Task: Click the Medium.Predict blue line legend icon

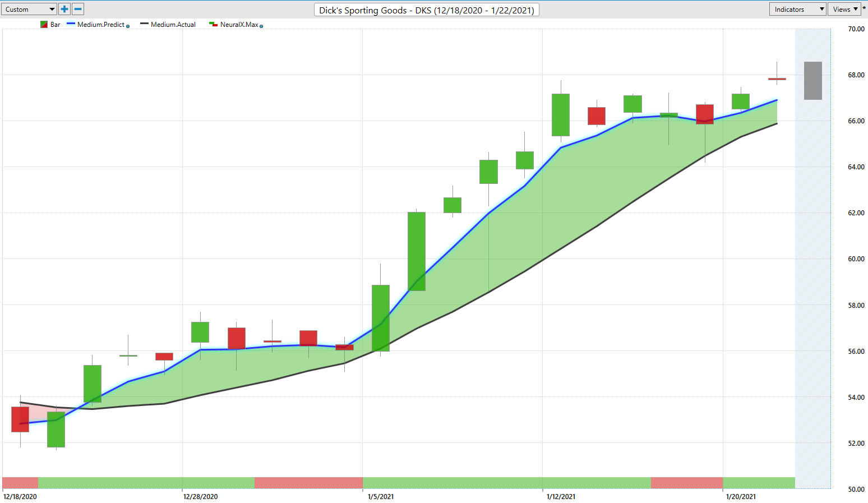Action: [x=71, y=24]
